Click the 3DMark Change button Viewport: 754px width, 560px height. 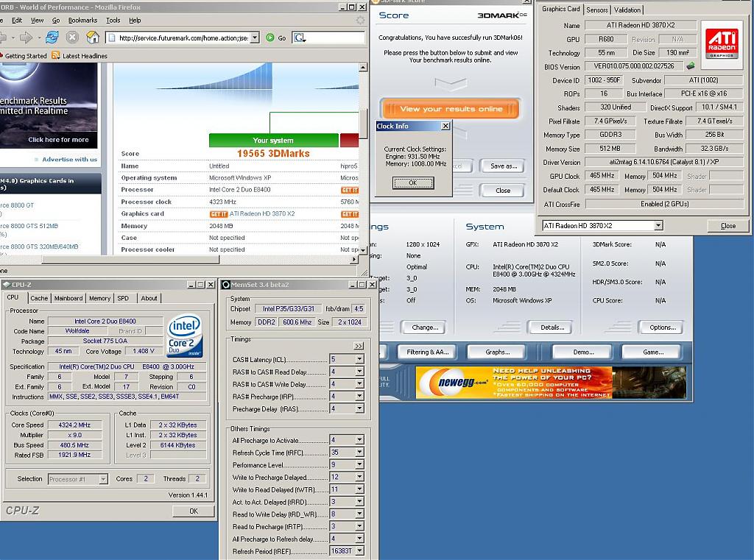click(425, 327)
